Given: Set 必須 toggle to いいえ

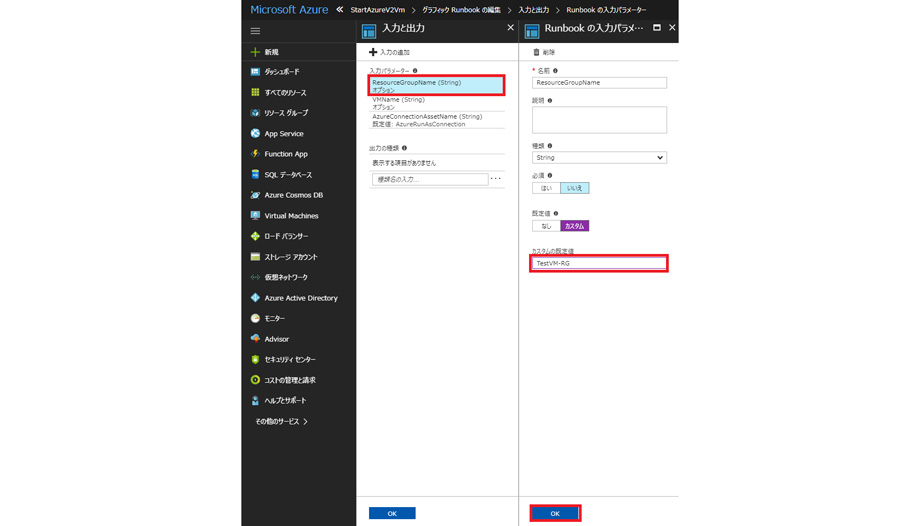Looking at the screenshot, I should [x=574, y=188].
